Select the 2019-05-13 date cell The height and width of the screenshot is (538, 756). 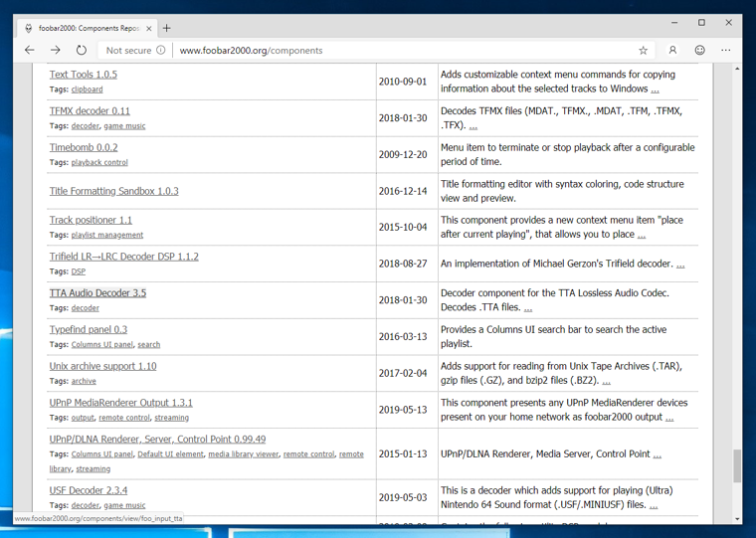403,410
